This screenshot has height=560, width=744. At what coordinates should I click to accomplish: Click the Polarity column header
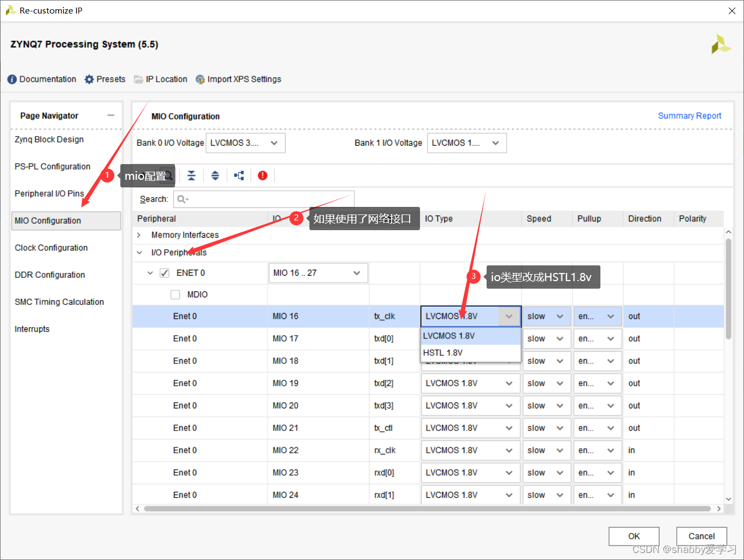click(699, 219)
